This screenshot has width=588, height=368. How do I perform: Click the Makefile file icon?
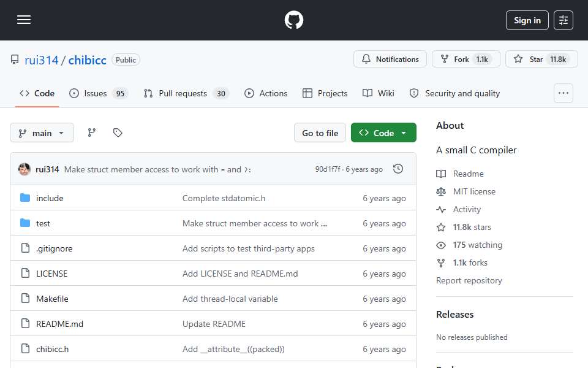tap(25, 298)
